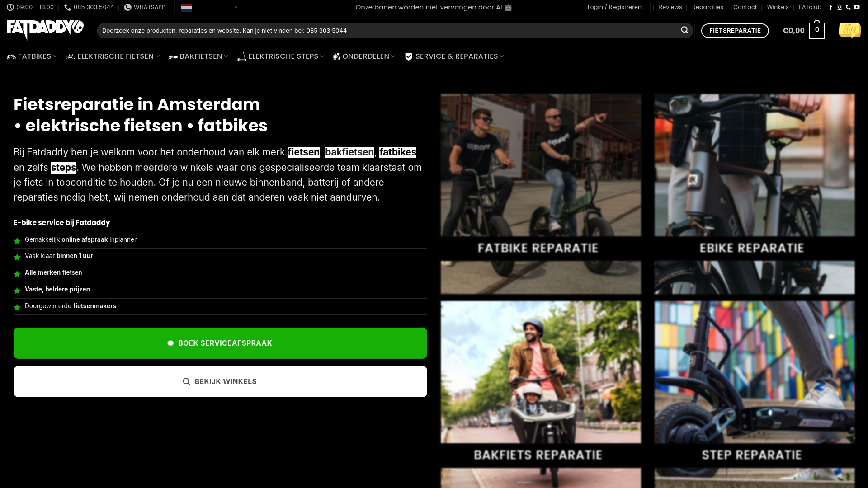Click the phone icon beside 085 303 5044

68,7
